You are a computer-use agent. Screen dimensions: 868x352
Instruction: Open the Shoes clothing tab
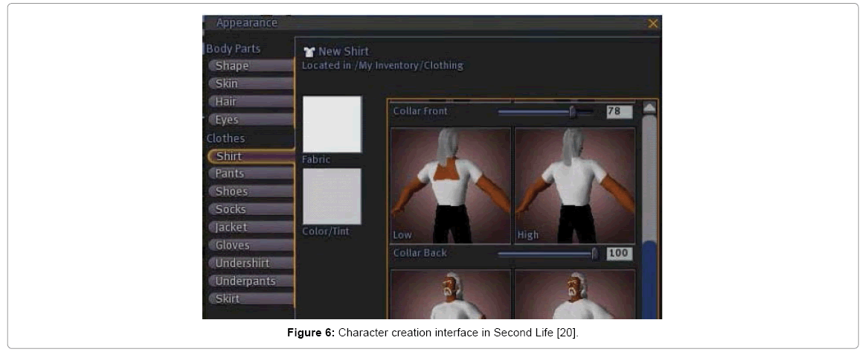click(x=250, y=191)
